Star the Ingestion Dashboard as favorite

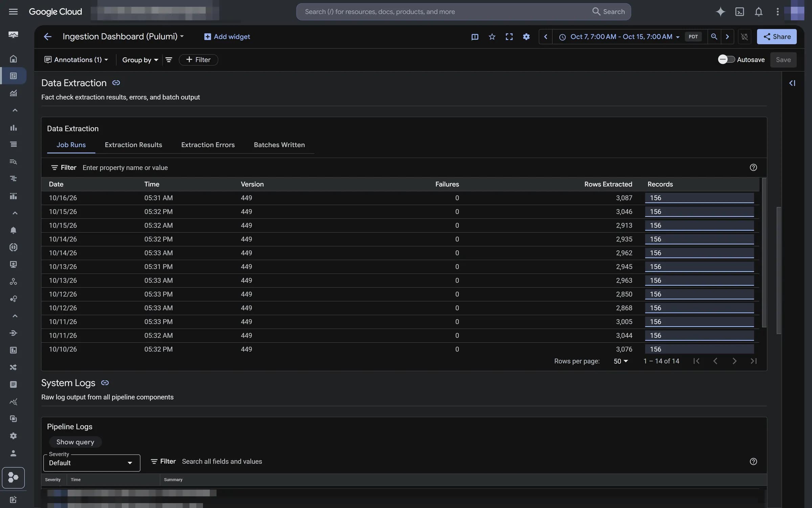(x=492, y=37)
